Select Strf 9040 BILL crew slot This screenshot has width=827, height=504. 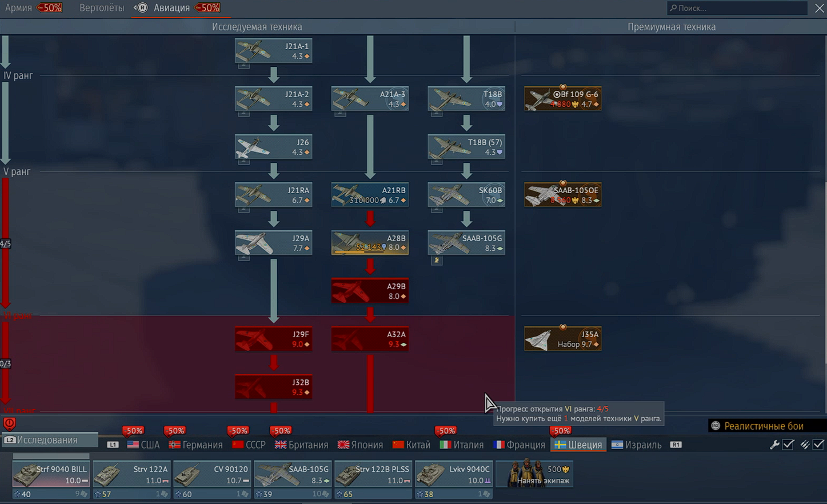click(51, 474)
